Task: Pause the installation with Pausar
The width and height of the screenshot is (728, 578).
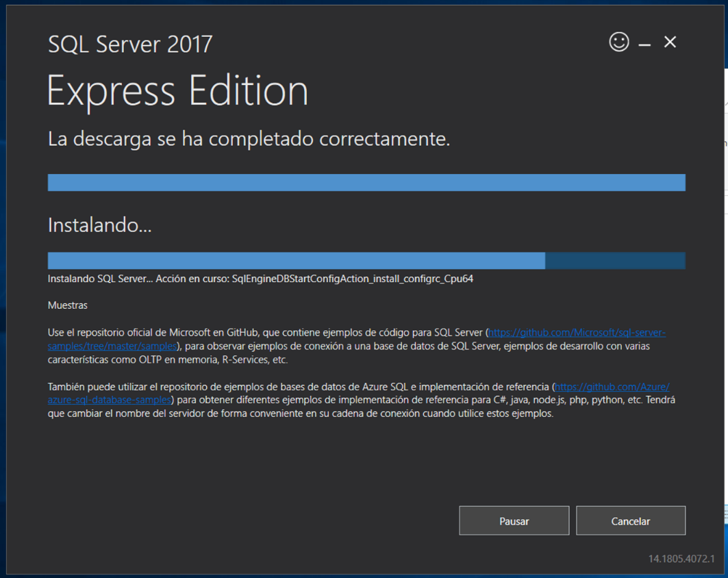Action: pyautogui.click(x=514, y=520)
